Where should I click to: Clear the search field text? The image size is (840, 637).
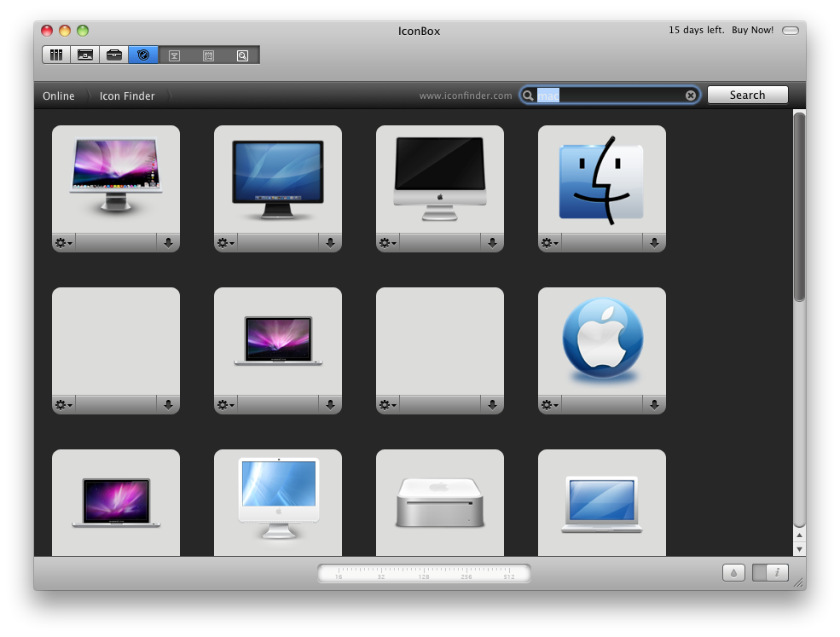click(x=691, y=96)
